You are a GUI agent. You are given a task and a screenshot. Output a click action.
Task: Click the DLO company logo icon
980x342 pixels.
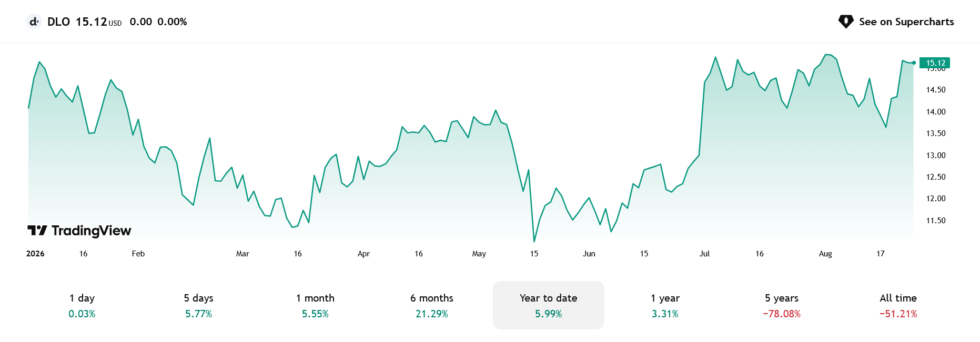pos(34,22)
